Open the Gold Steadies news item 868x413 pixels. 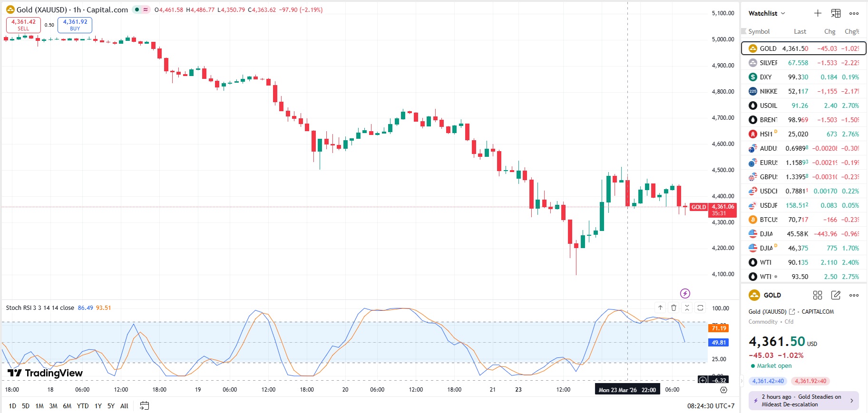pos(803,401)
